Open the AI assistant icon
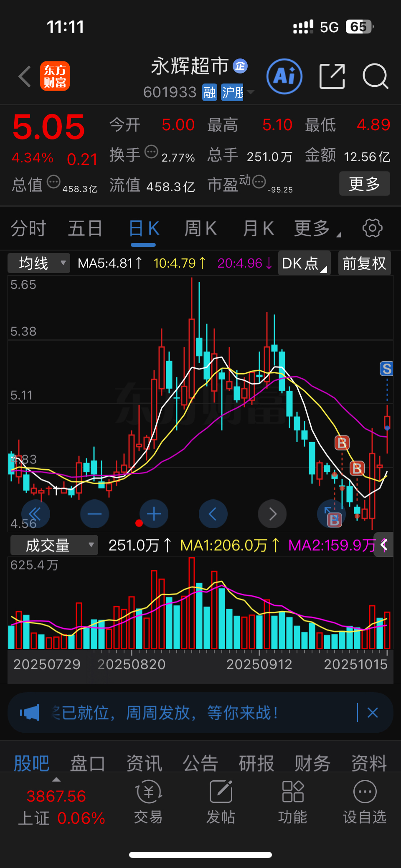401x868 pixels. pos(284,76)
